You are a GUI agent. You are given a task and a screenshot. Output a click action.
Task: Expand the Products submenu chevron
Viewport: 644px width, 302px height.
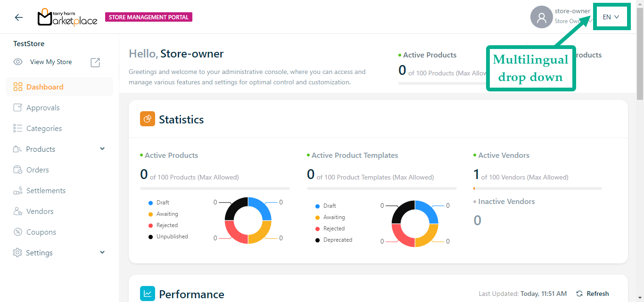pyautogui.click(x=102, y=149)
